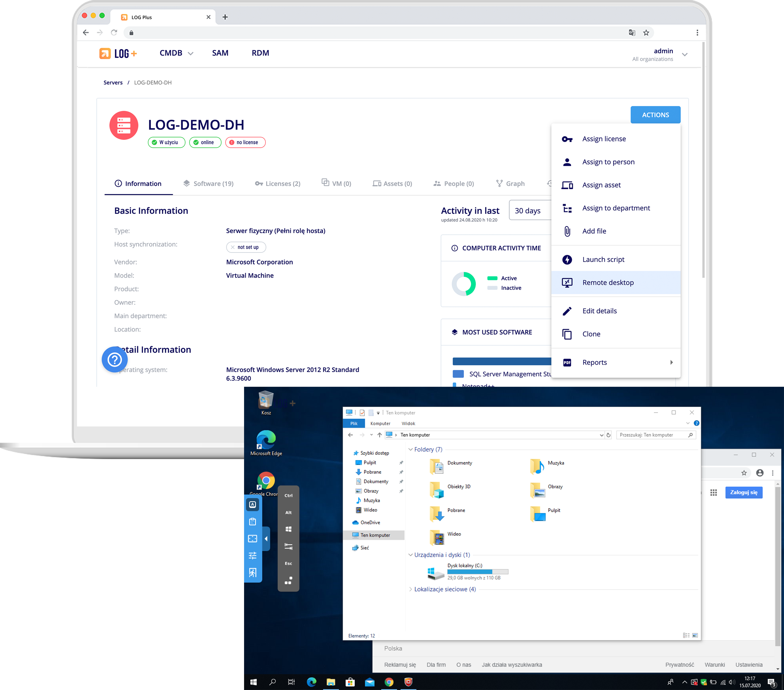784x690 pixels.
Task: Expand the Lokalizacje sieciowe (4) group
Action: click(x=410, y=589)
